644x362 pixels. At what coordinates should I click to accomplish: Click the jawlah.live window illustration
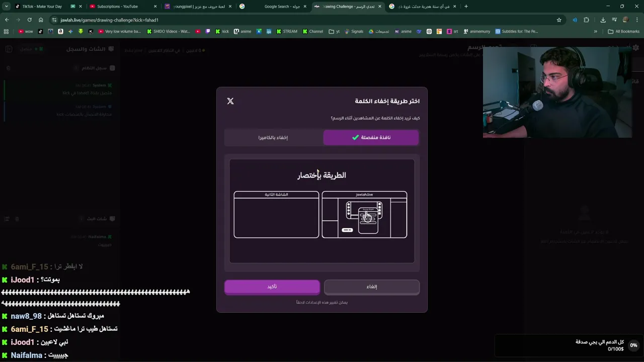364,215
